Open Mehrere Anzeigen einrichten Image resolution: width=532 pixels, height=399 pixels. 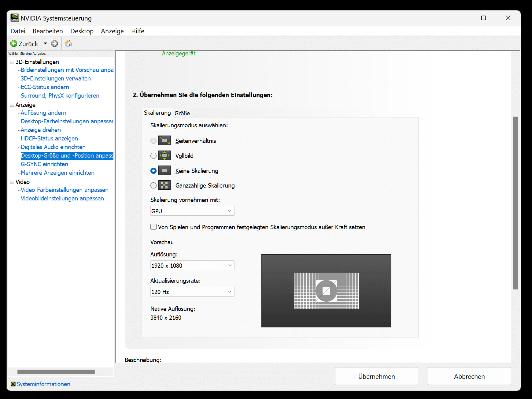tap(57, 173)
